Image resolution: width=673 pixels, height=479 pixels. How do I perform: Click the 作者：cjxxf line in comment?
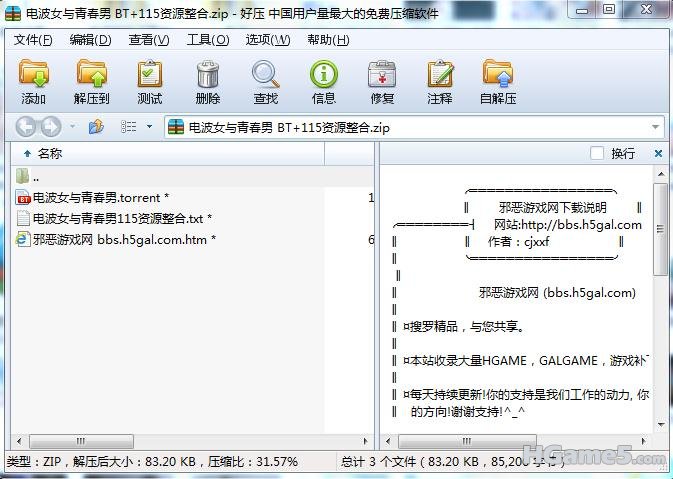(518, 242)
